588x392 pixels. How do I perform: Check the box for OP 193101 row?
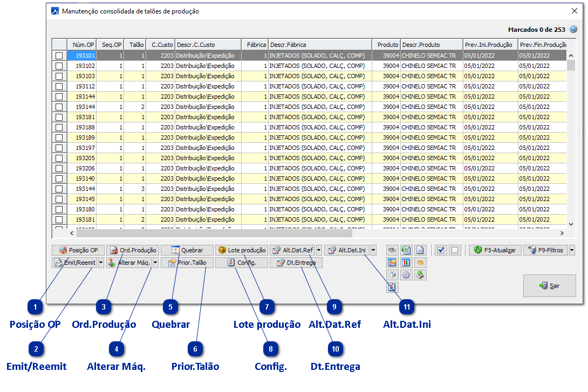pyautogui.click(x=59, y=56)
